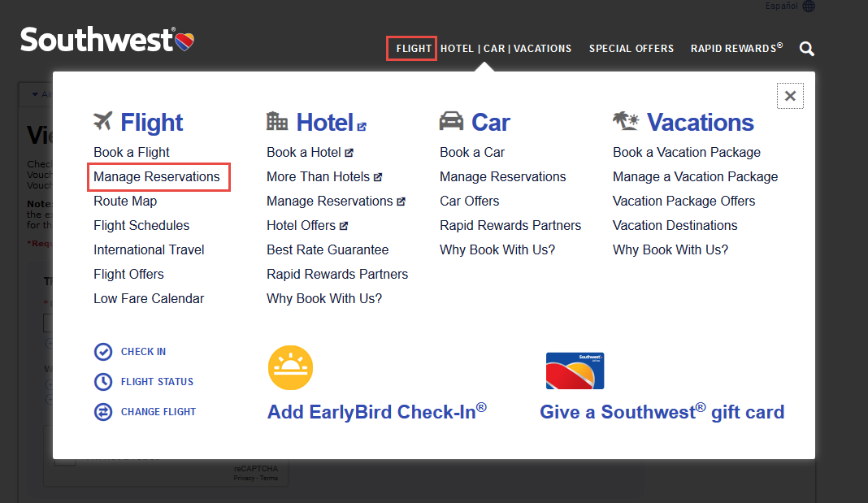Click the CHANGE FLIGHT text link
The height and width of the screenshot is (503, 868).
pyautogui.click(x=158, y=412)
